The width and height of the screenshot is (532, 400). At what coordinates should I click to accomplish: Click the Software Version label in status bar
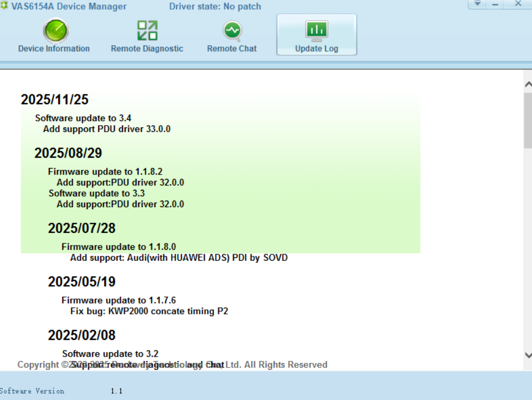tap(32, 391)
